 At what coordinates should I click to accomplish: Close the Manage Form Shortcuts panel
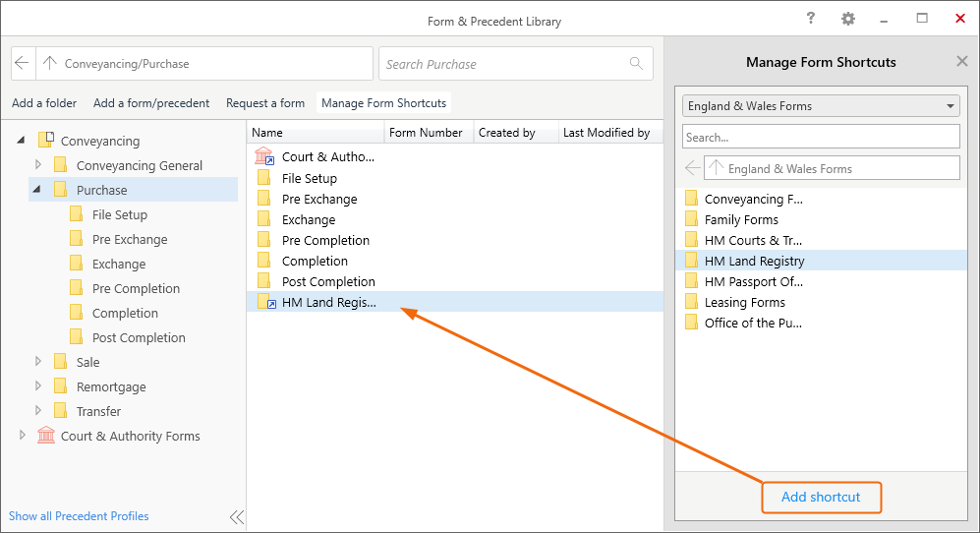coord(962,61)
